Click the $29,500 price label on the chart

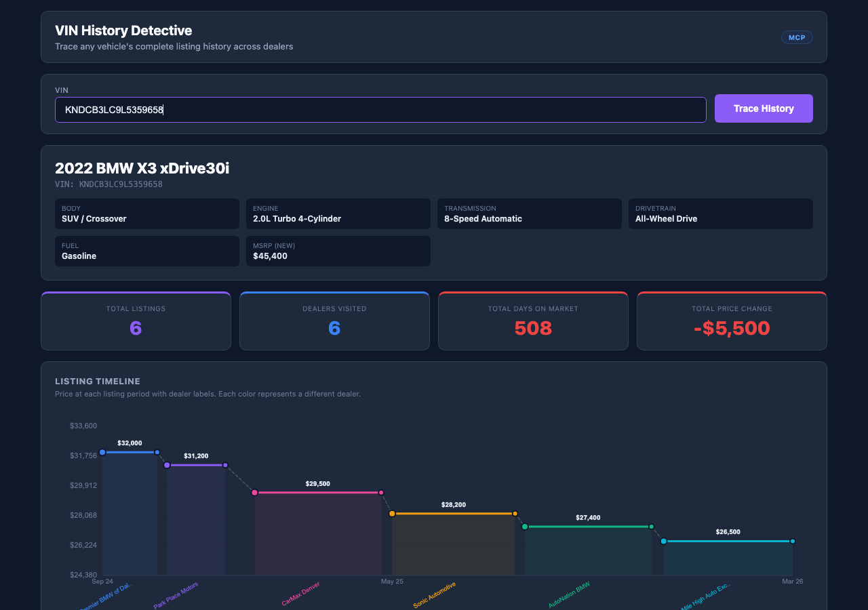pyautogui.click(x=318, y=484)
